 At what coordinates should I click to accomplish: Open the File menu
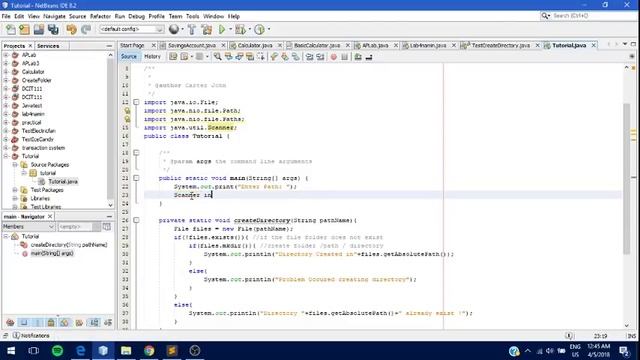[x=6, y=16]
